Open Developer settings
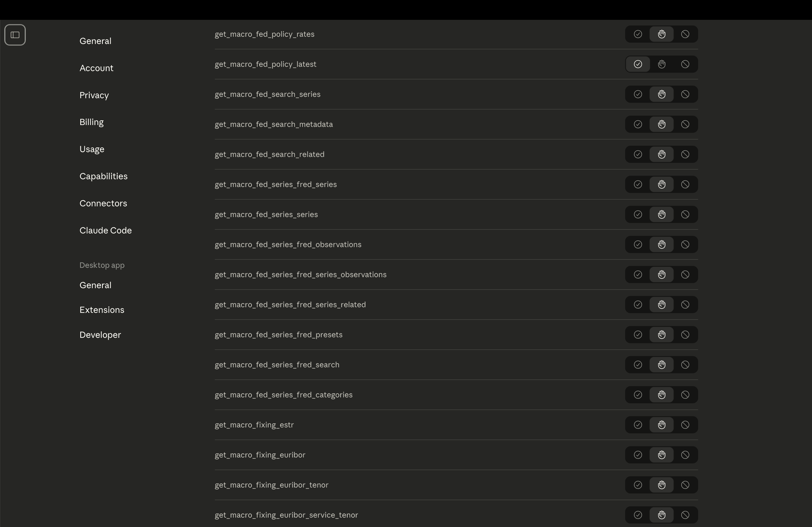The image size is (812, 527). (100, 335)
